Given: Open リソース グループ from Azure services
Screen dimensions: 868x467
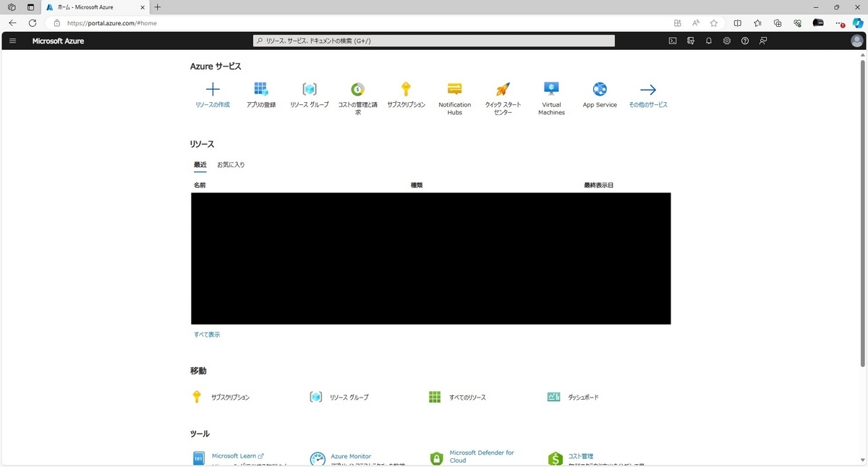Looking at the screenshot, I should point(309,94).
